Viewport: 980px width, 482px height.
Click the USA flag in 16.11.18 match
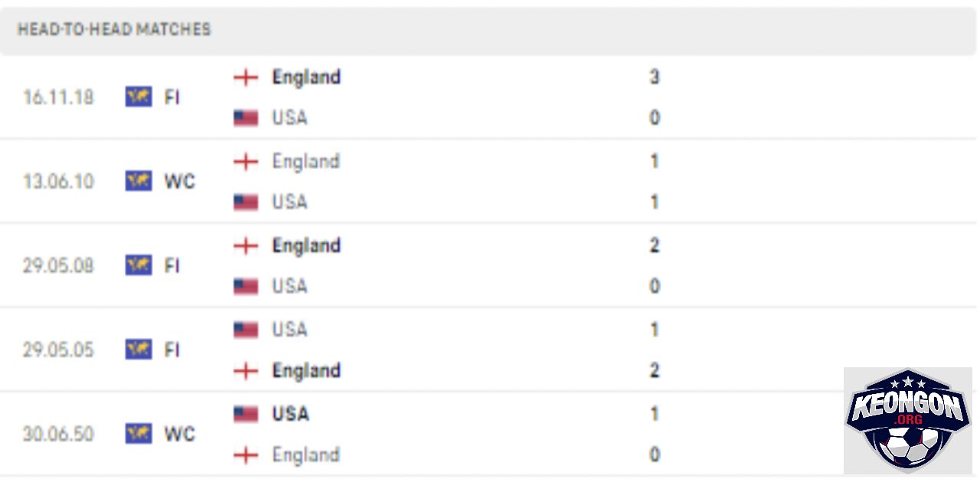246,119
